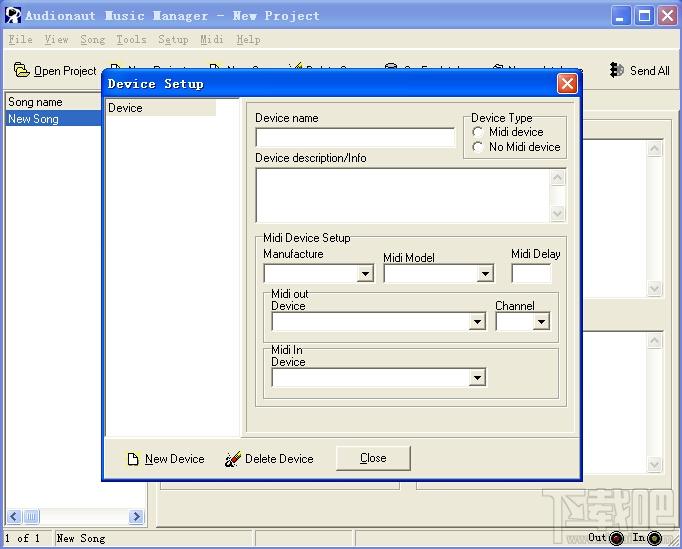
Task: Open the Setup menu
Action: 173,40
